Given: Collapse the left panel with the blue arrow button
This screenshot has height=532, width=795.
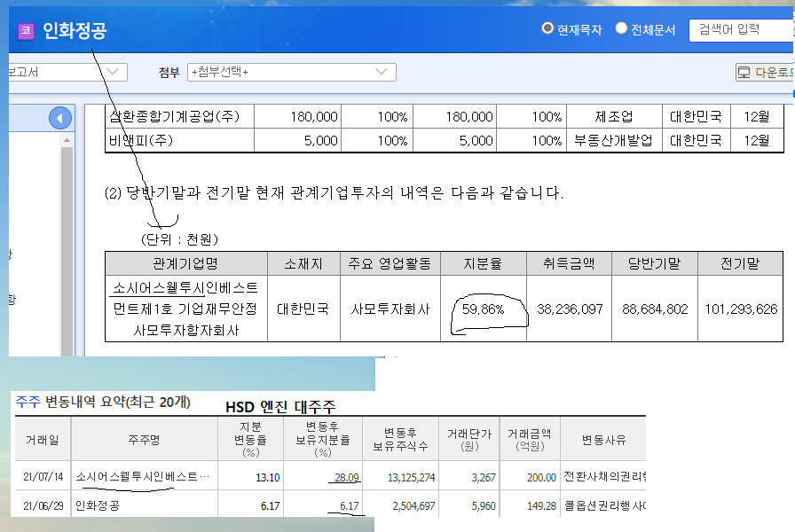Looking at the screenshot, I should click(60, 118).
